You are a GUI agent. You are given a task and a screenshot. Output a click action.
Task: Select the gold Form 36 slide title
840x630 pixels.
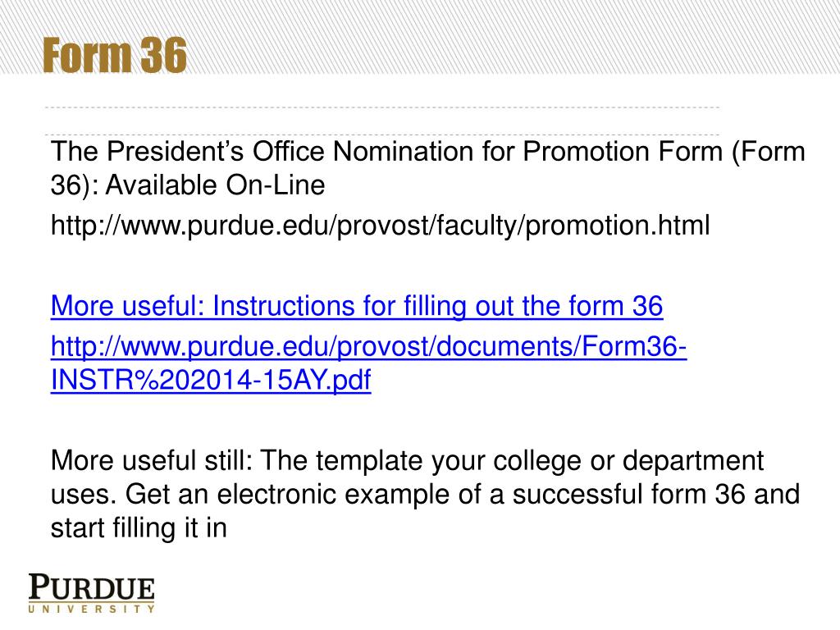point(115,55)
